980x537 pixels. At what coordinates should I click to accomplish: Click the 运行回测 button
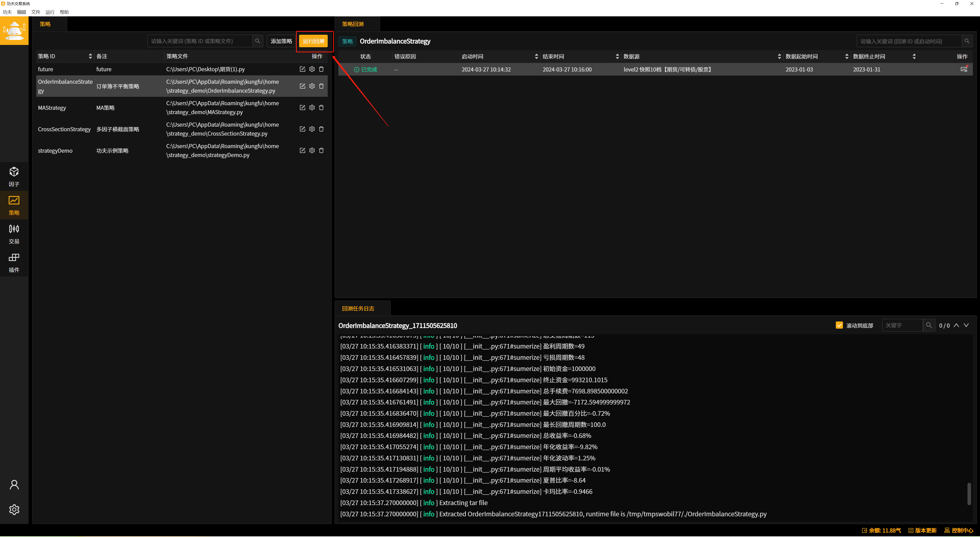(313, 41)
